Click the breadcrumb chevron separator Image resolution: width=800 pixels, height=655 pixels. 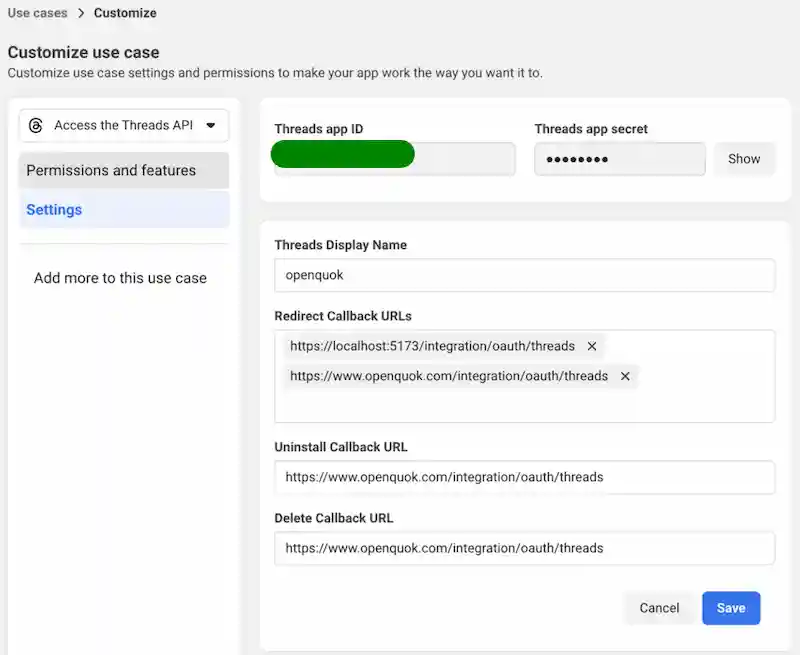(x=81, y=13)
